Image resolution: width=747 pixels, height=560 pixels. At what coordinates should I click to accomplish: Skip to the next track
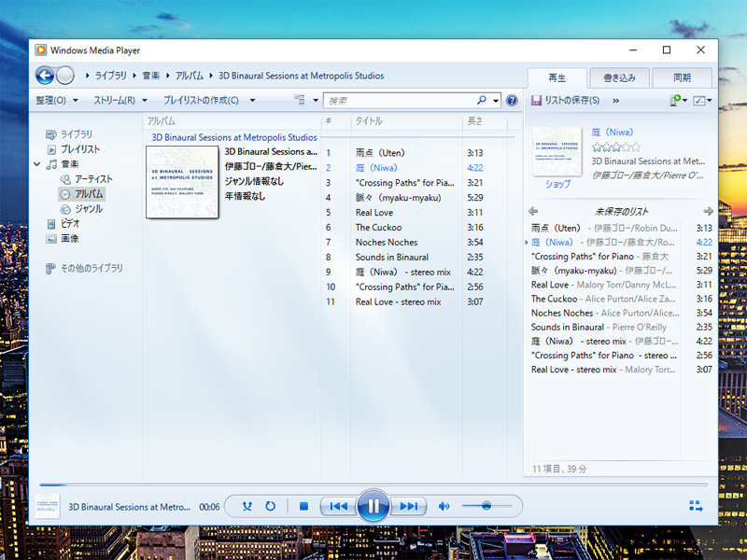[408, 506]
